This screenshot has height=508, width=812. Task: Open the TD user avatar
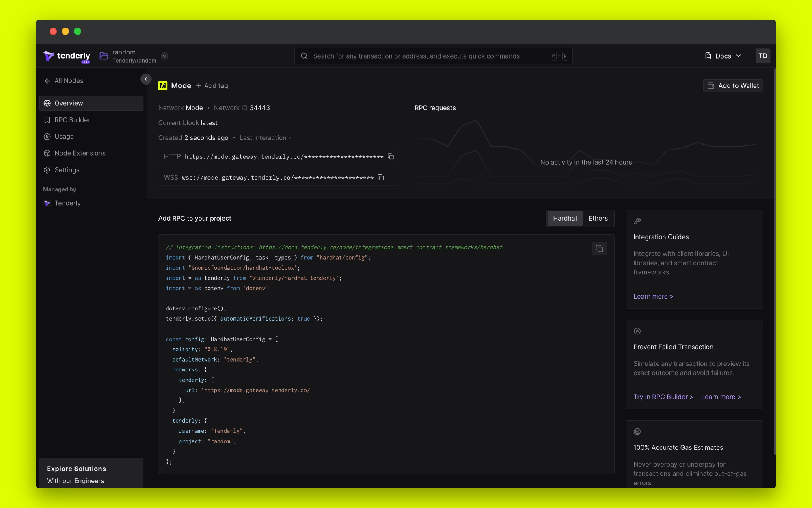(762, 56)
